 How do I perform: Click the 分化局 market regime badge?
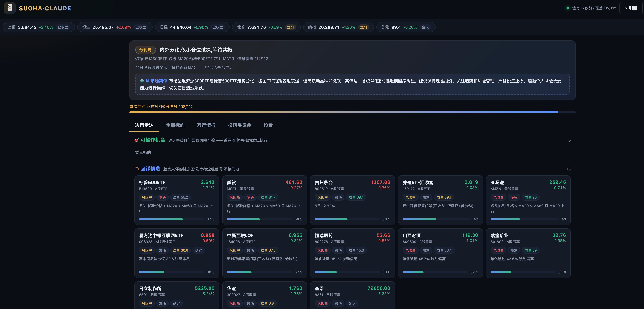146,50
